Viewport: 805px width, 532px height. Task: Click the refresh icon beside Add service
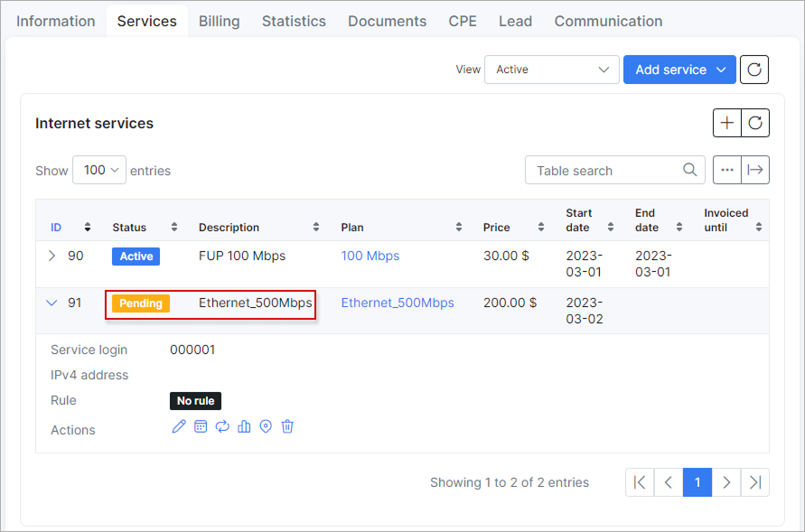coord(754,70)
